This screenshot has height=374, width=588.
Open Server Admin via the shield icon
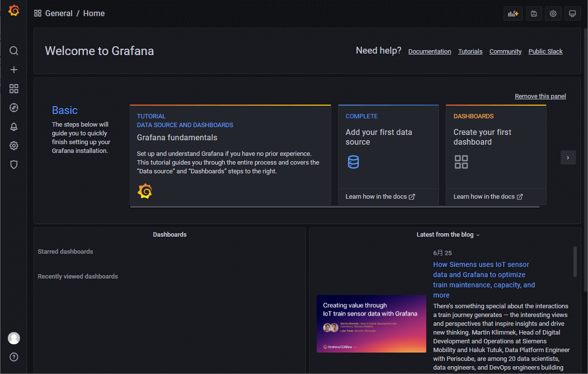[14, 165]
